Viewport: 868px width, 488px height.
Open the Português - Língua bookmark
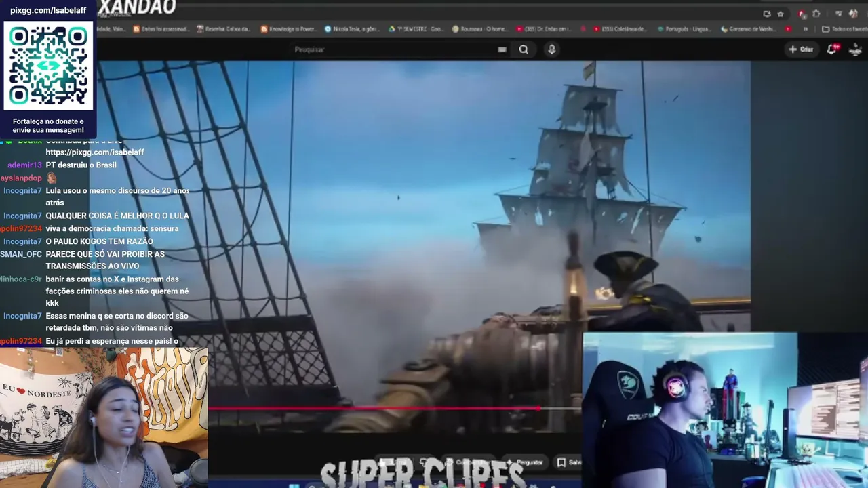click(684, 29)
